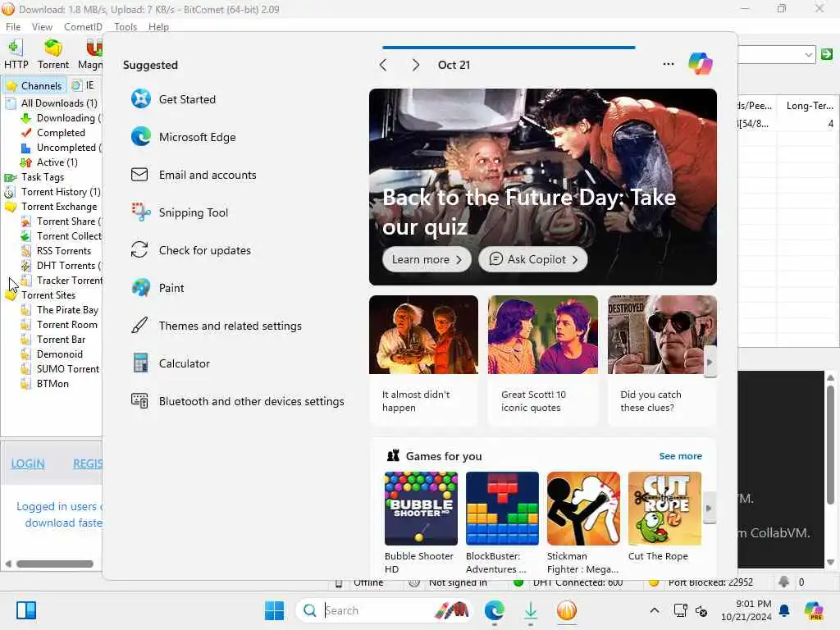Click the Long-Term column header

click(x=809, y=106)
